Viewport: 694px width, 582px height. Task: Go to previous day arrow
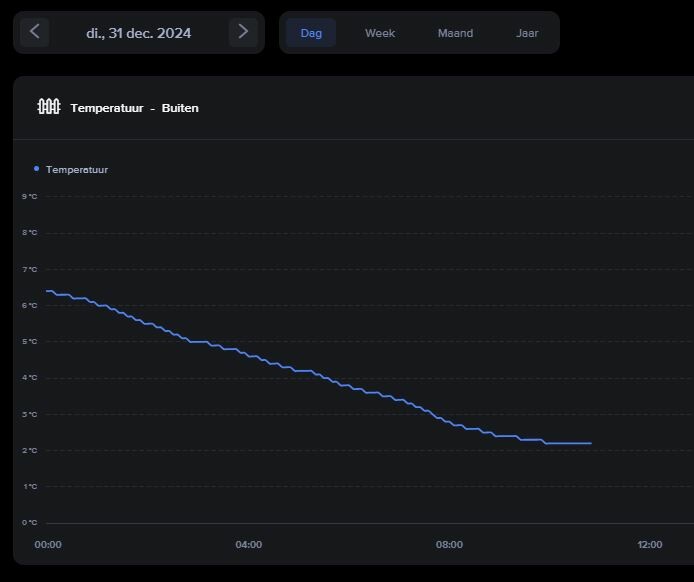click(x=35, y=32)
